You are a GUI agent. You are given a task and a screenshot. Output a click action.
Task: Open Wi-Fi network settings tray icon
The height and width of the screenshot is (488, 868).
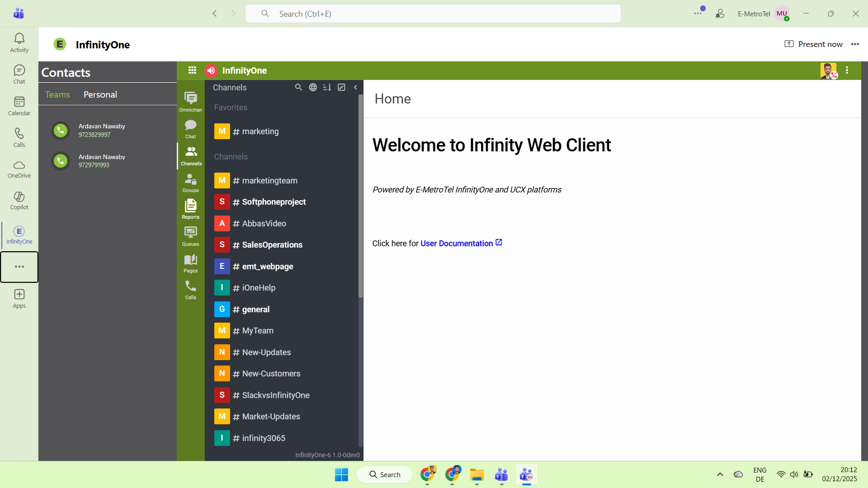click(781, 474)
